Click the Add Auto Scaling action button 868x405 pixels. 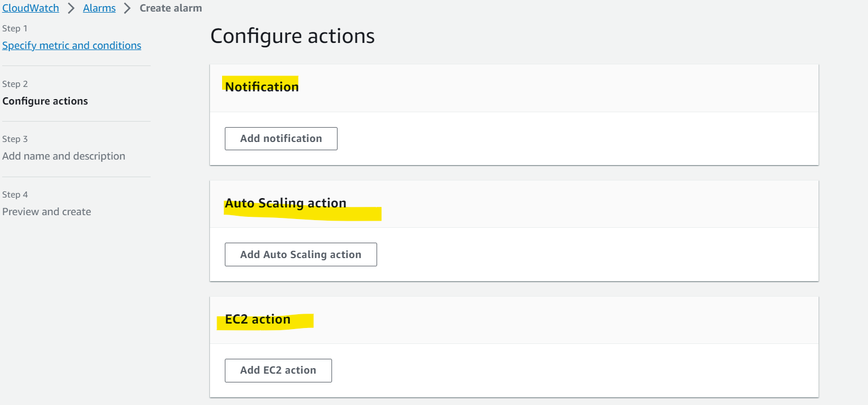(x=301, y=255)
